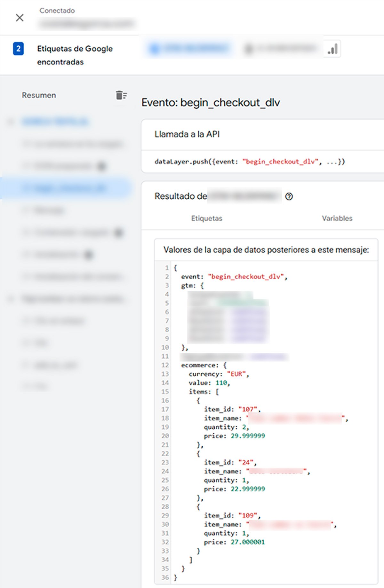
Task: Clear events with trash icon beside Resumen
Action: pyautogui.click(x=121, y=95)
